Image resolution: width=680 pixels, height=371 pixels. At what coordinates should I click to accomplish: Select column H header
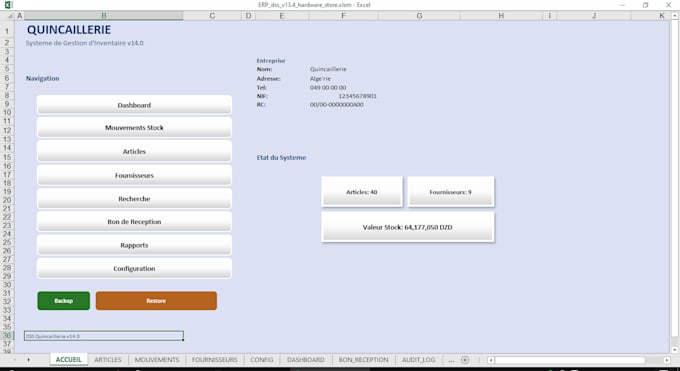coord(501,16)
